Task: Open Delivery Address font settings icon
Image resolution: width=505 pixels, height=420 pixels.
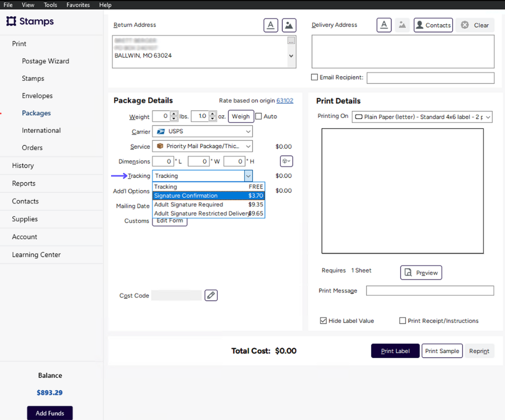Action: click(384, 25)
